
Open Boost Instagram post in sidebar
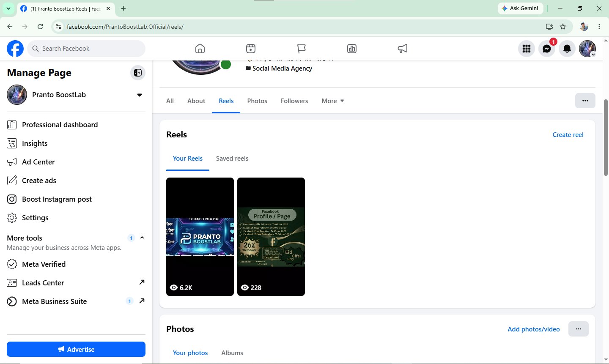(76, 199)
